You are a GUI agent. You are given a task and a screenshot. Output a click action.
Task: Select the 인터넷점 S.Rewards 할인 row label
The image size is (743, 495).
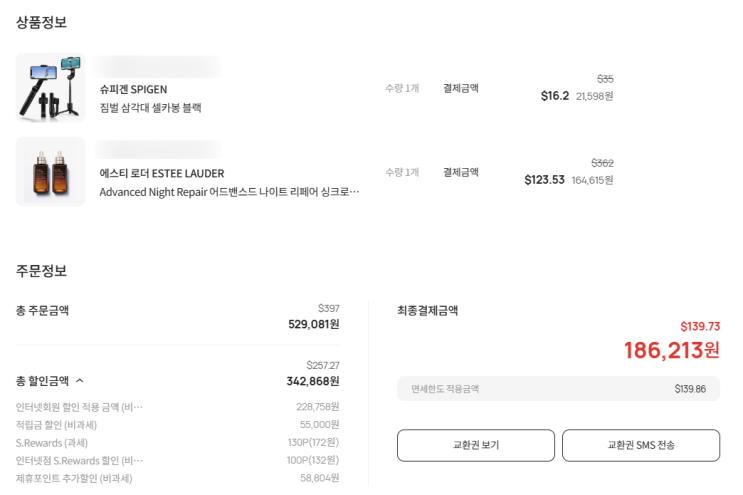[79, 461]
